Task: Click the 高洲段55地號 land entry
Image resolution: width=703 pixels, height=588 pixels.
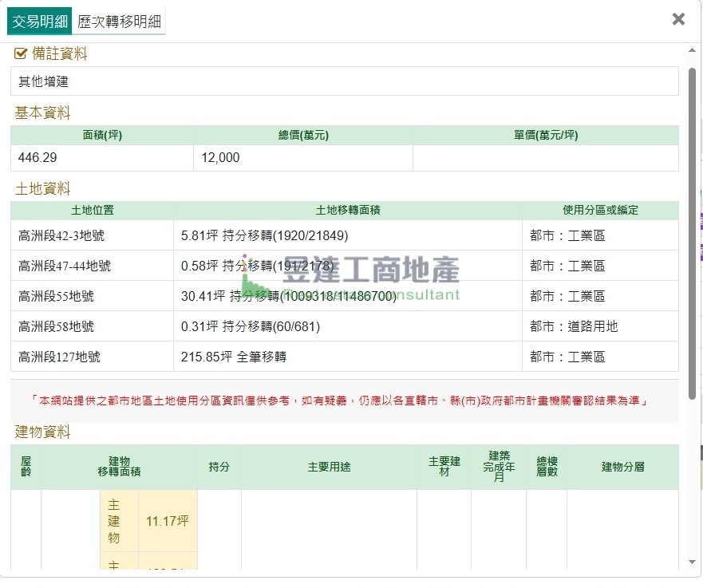Action: click(92, 297)
